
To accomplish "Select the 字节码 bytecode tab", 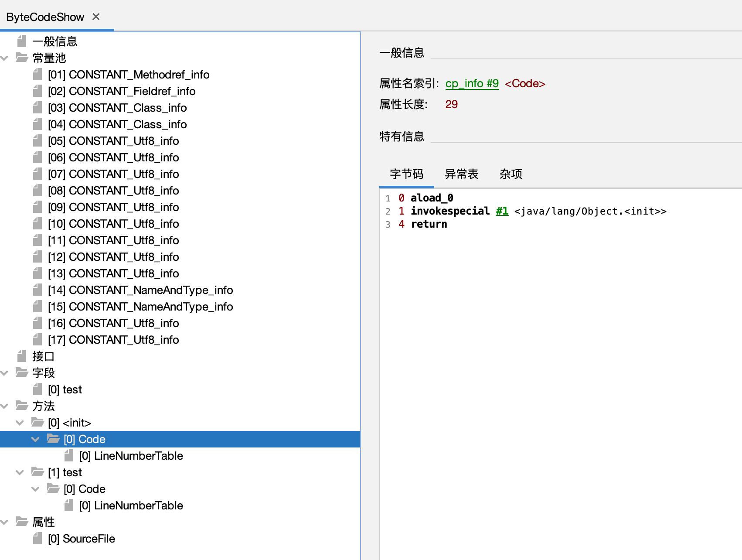I will coord(406,174).
